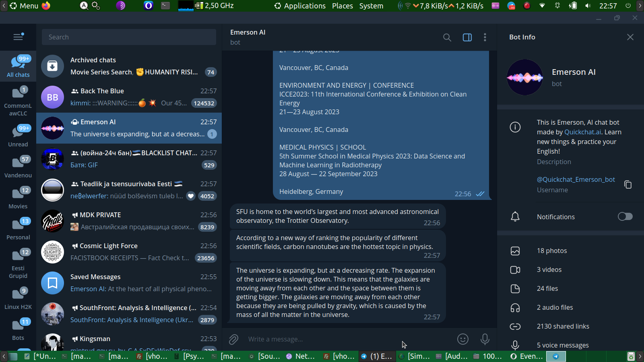
Task: Click the power button icon in top panel
Action: point(628,6)
